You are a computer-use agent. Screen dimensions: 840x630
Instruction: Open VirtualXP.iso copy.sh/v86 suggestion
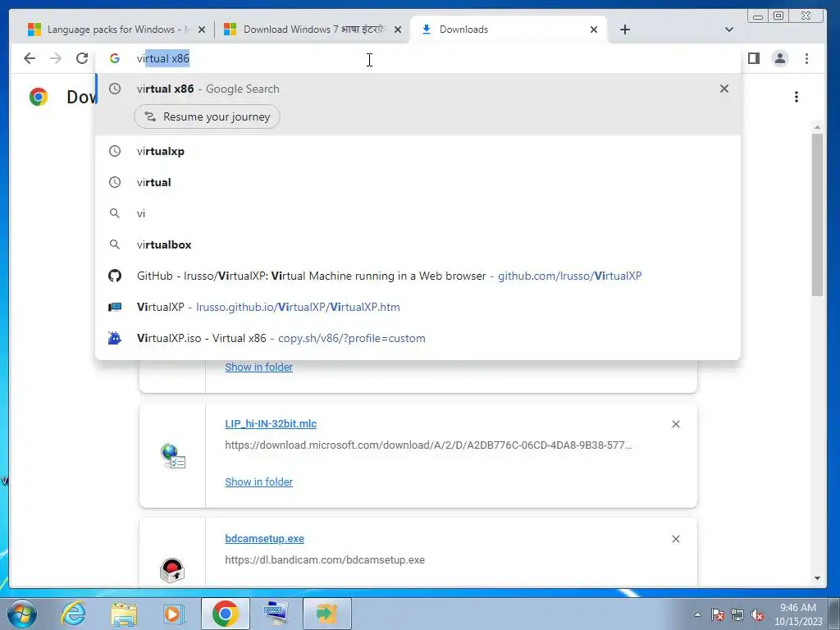pyautogui.click(x=418, y=338)
